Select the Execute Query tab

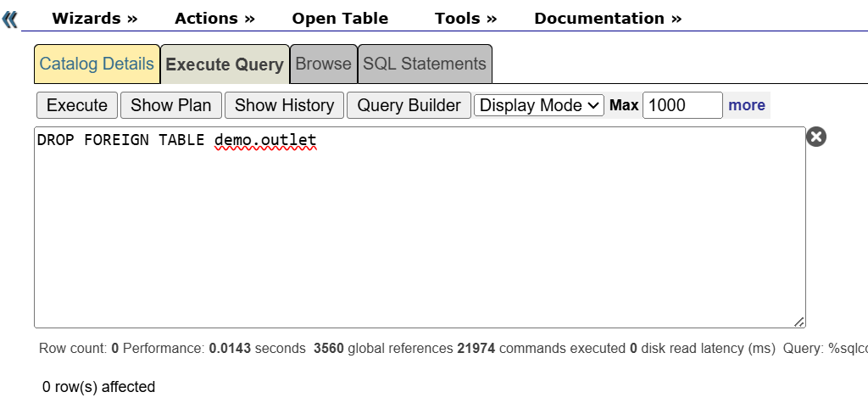(225, 64)
